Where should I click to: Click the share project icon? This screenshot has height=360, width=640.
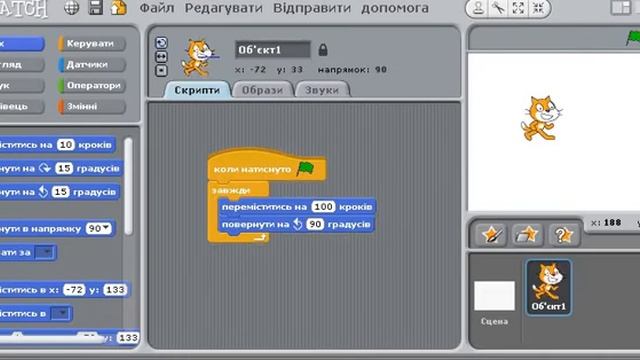(x=119, y=8)
